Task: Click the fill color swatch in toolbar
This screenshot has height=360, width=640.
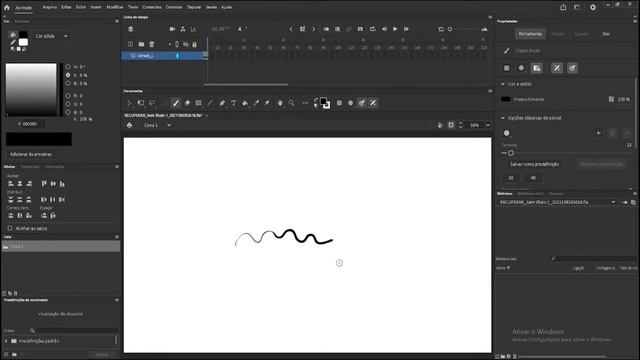Action: [x=323, y=102]
